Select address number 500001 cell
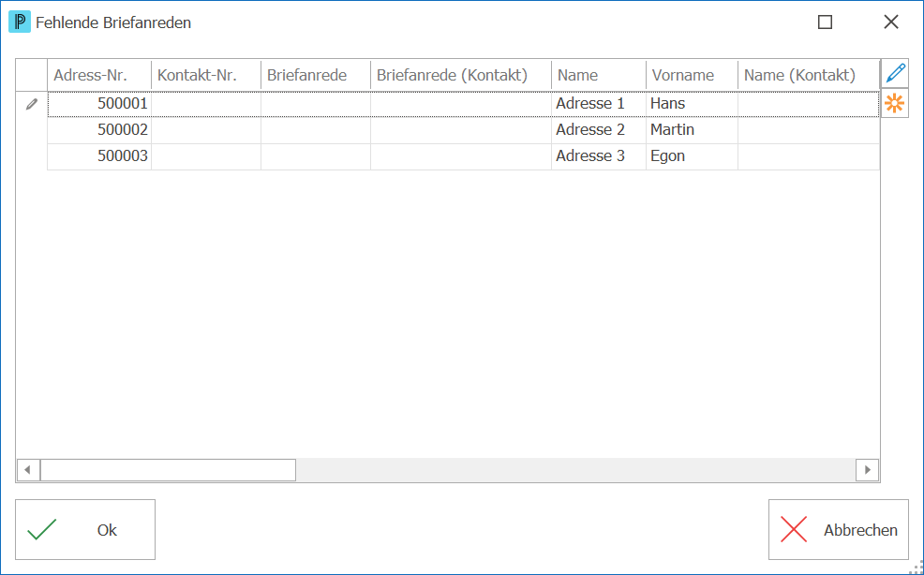Viewport: 924px width, 575px height. [99, 104]
